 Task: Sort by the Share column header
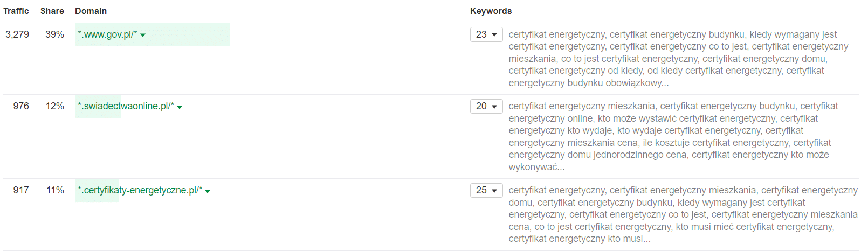click(52, 11)
